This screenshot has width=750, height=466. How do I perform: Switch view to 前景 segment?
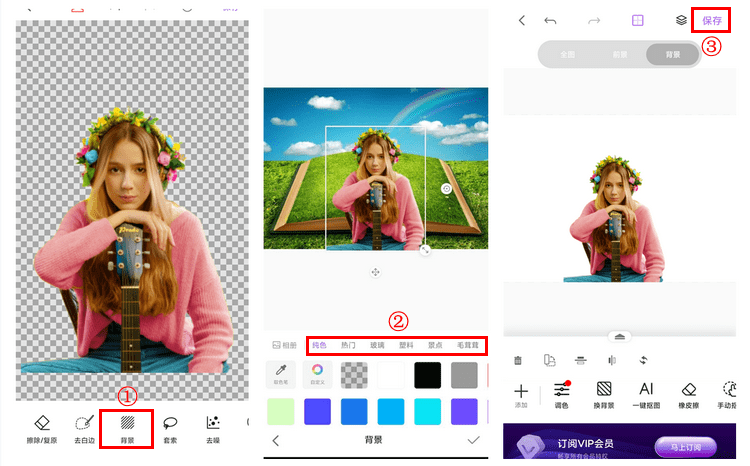click(620, 54)
